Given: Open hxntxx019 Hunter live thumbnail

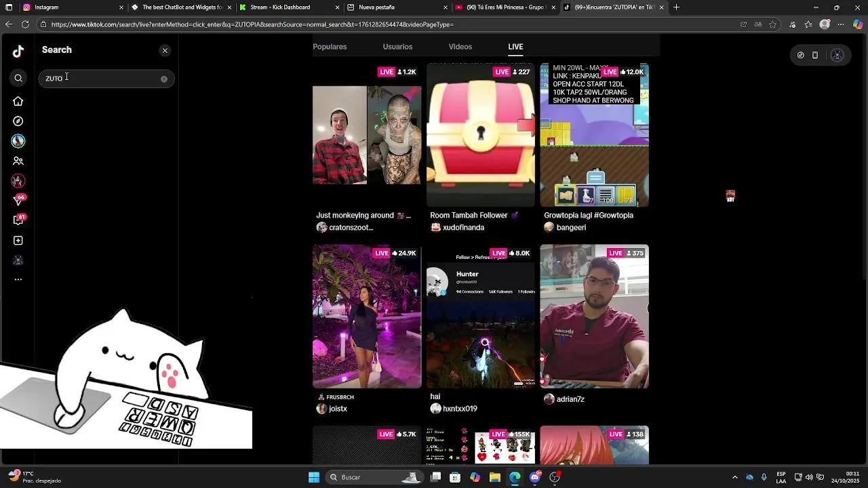Looking at the screenshot, I should click(x=481, y=317).
